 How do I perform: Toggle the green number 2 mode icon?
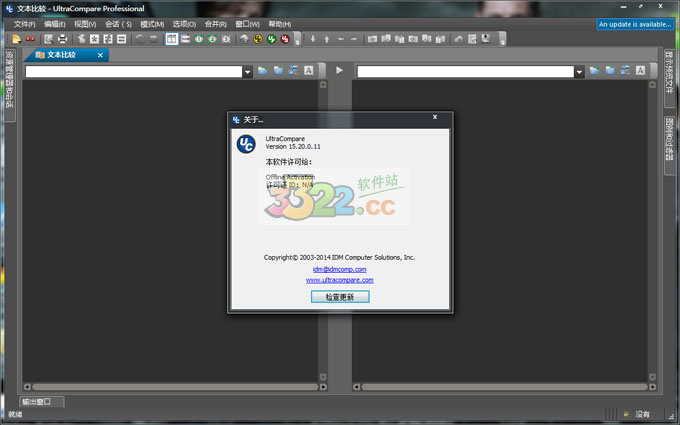pos(212,39)
